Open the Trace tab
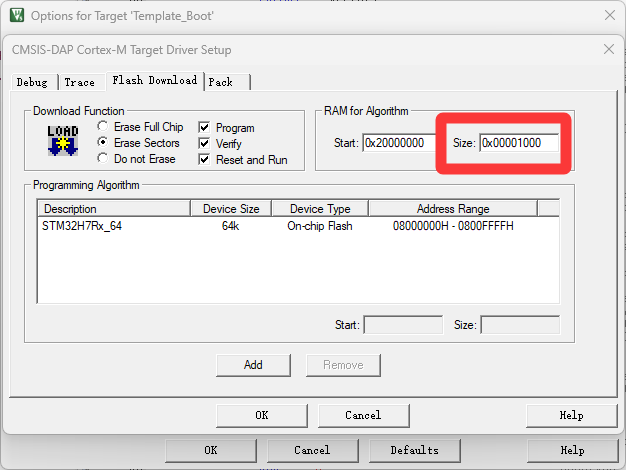Screen dimensions: 626x470 pyautogui.click(x=80, y=82)
